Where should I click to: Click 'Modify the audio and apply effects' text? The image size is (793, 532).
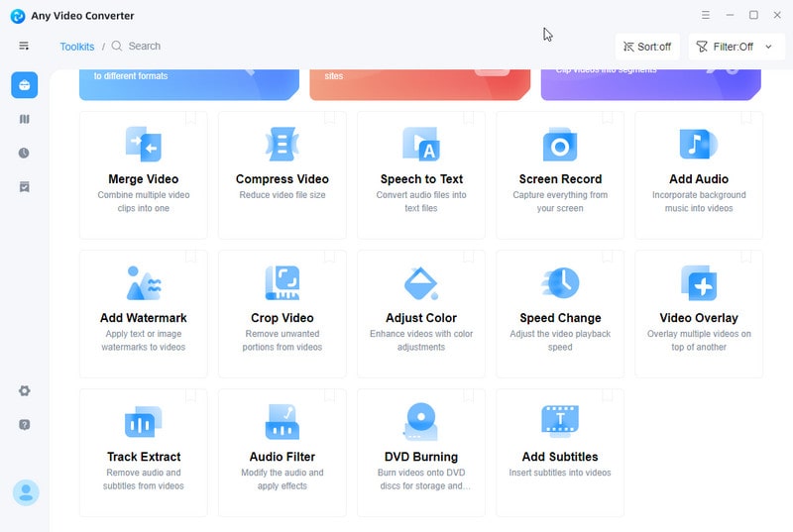283,479
